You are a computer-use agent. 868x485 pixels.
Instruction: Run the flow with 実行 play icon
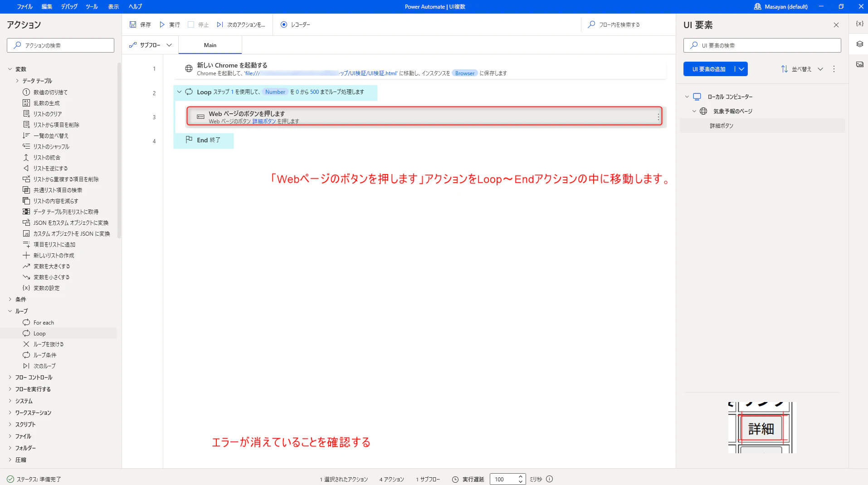[x=162, y=24]
